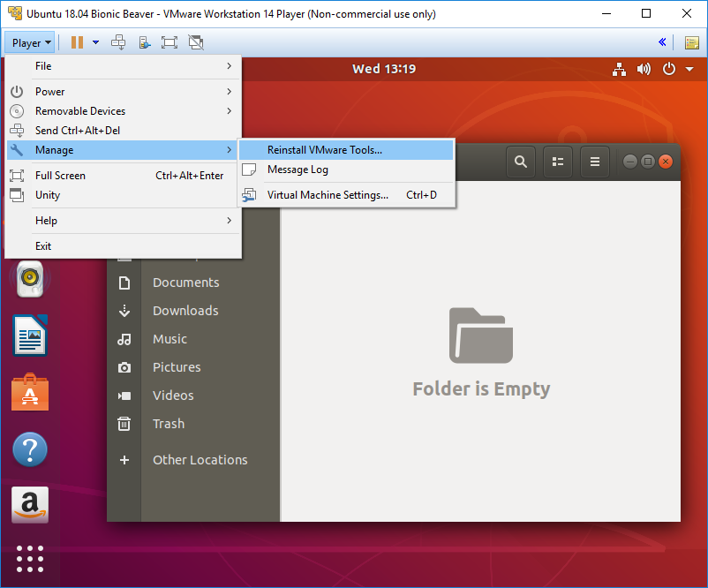This screenshot has width=708, height=588.
Task: Click the removable devices toolbar icon
Action: (x=145, y=42)
